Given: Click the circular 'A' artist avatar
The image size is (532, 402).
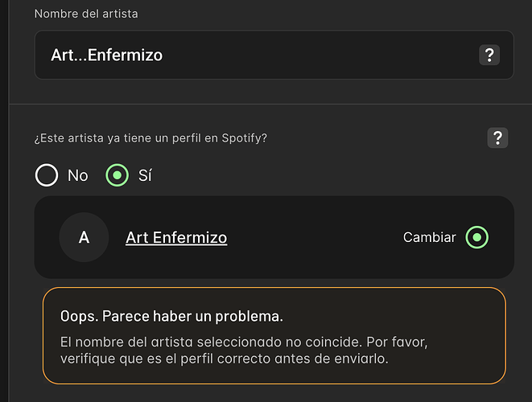Looking at the screenshot, I should [x=84, y=237].
